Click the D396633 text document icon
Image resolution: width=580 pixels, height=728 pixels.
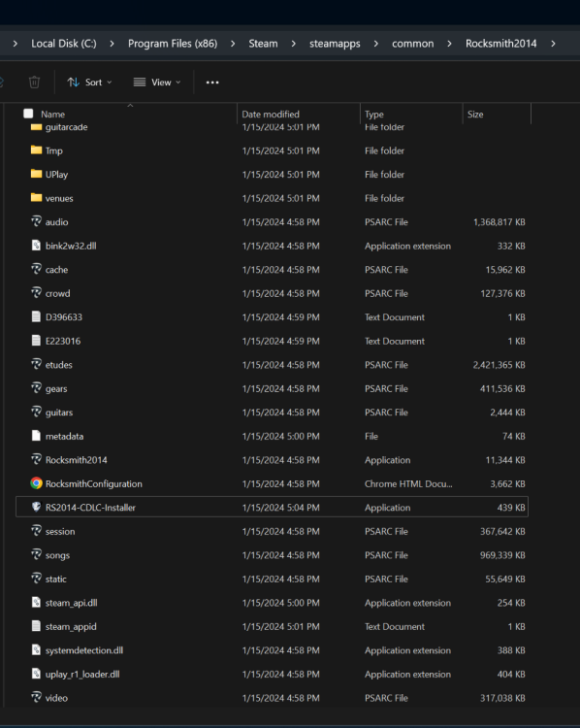pyautogui.click(x=36, y=316)
